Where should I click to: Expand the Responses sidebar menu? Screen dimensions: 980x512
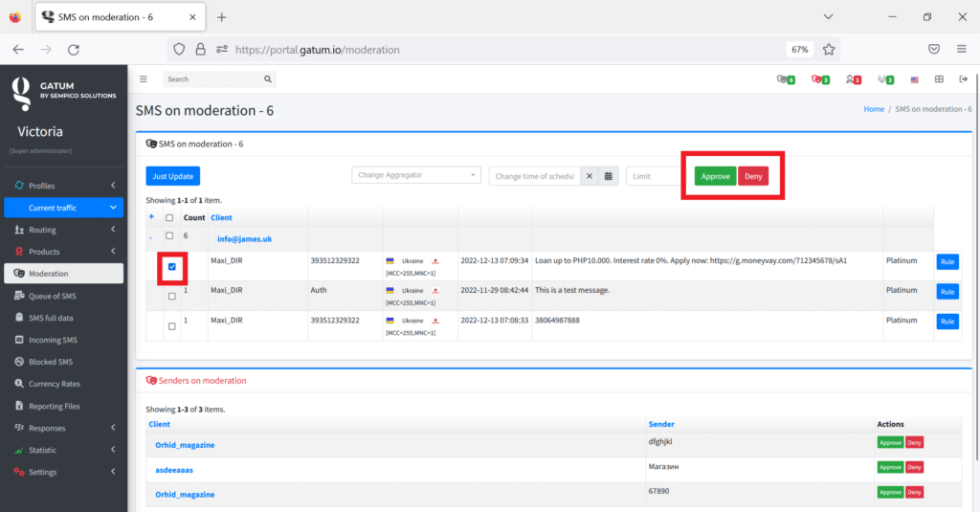[64, 428]
